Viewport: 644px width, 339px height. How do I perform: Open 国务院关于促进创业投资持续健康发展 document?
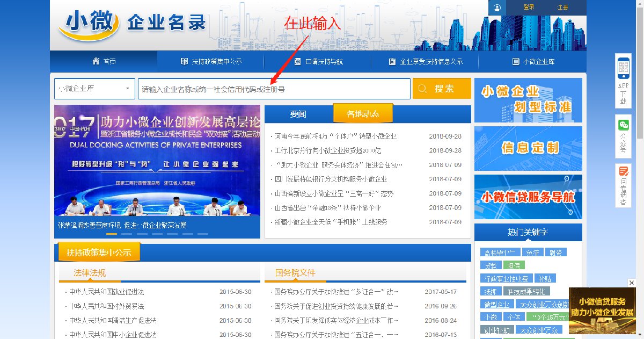click(336, 306)
